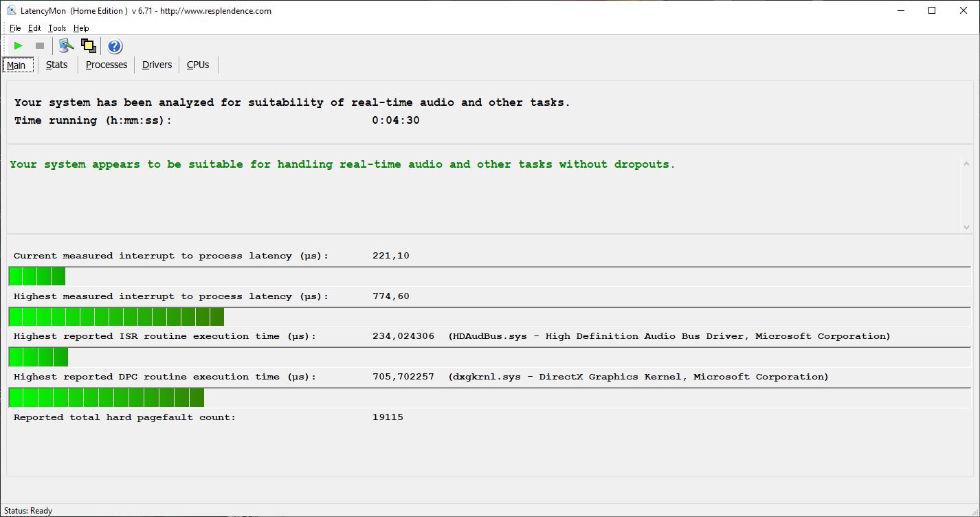Open the File menu
This screenshot has height=517, width=980.
click(15, 28)
